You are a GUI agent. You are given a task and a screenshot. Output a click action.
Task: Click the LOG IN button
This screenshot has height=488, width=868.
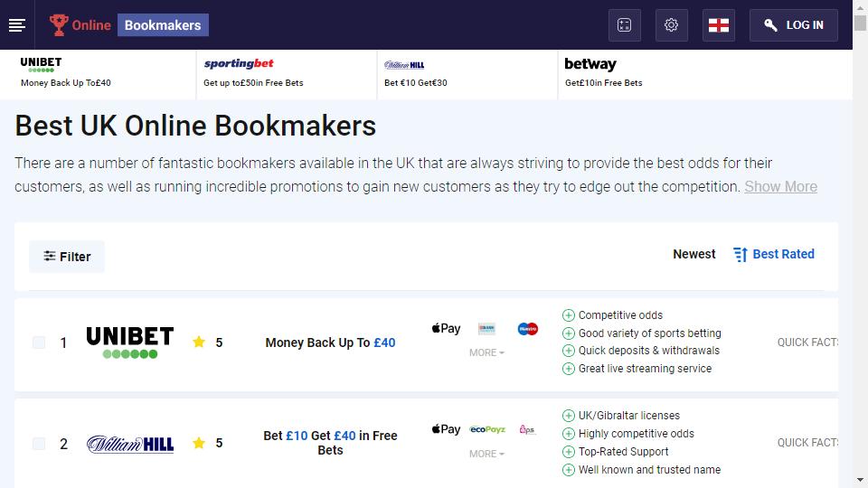(793, 25)
